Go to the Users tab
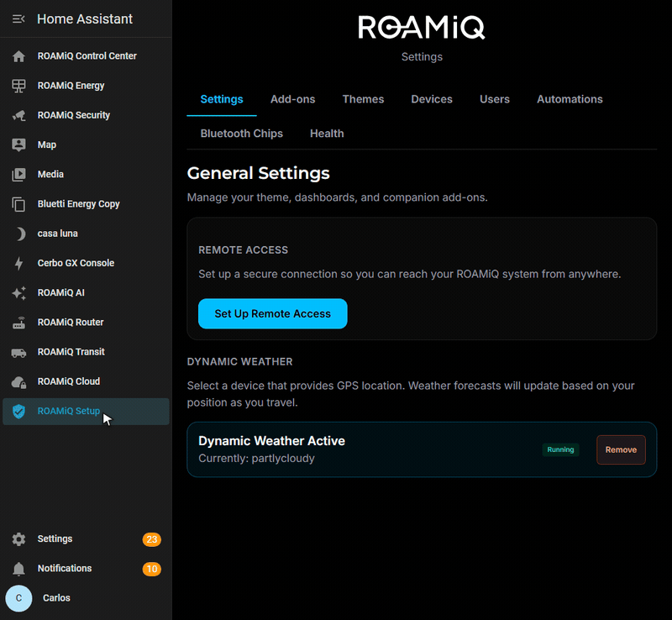This screenshot has width=672, height=620. click(495, 99)
